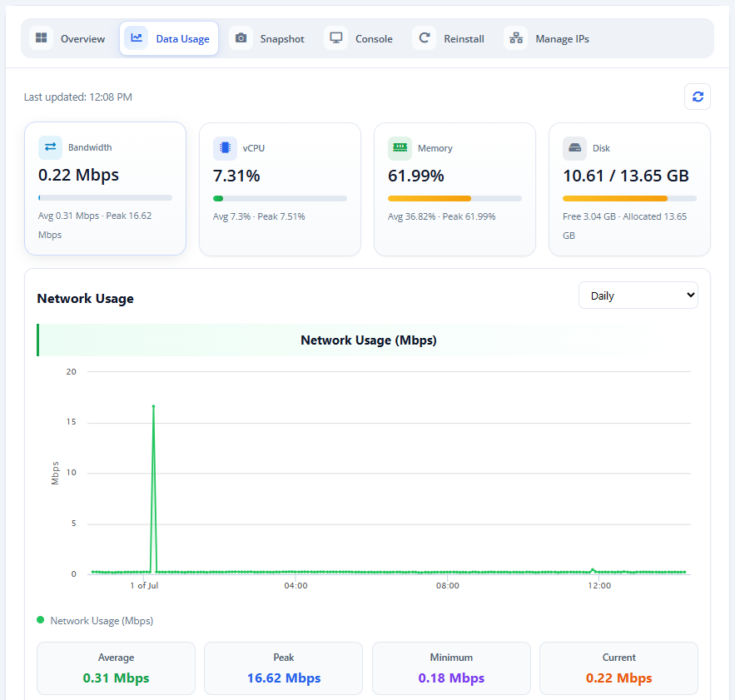Viewport: 735px width, 700px height.
Task: Click the Bandwidth usage progress bar
Action: pos(106,198)
